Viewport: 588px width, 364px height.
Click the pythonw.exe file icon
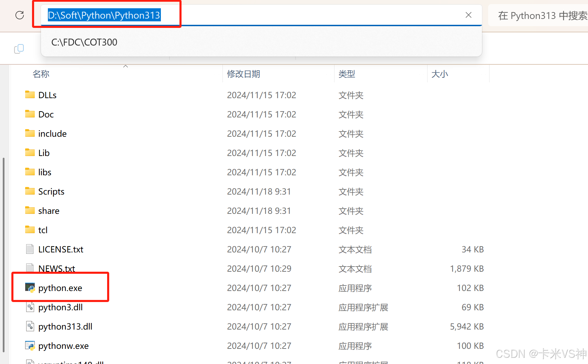30,345
